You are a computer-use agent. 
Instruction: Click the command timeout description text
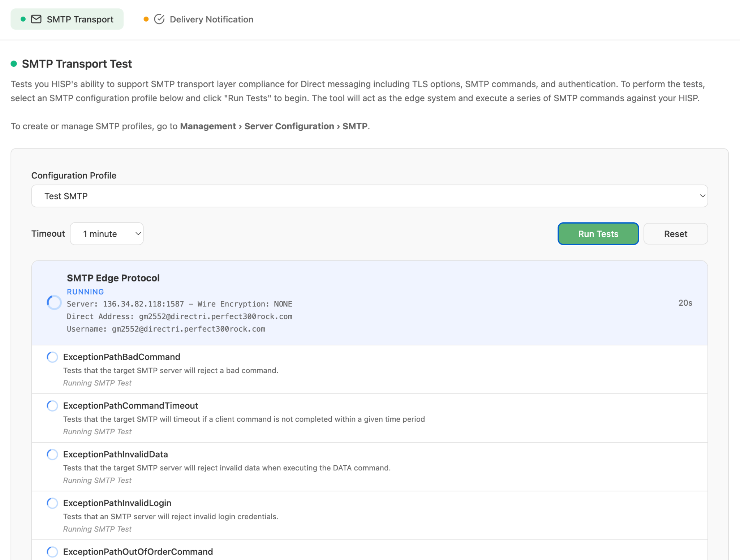click(244, 419)
